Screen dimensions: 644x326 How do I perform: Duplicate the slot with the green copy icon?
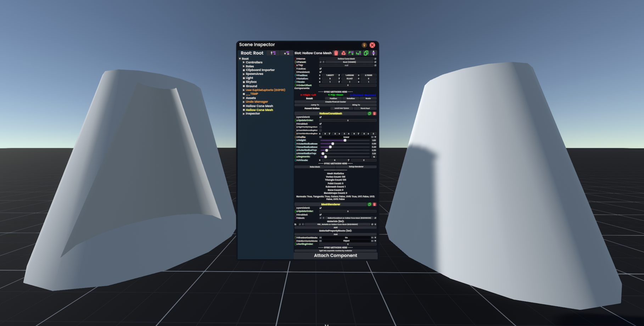[366, 53]
